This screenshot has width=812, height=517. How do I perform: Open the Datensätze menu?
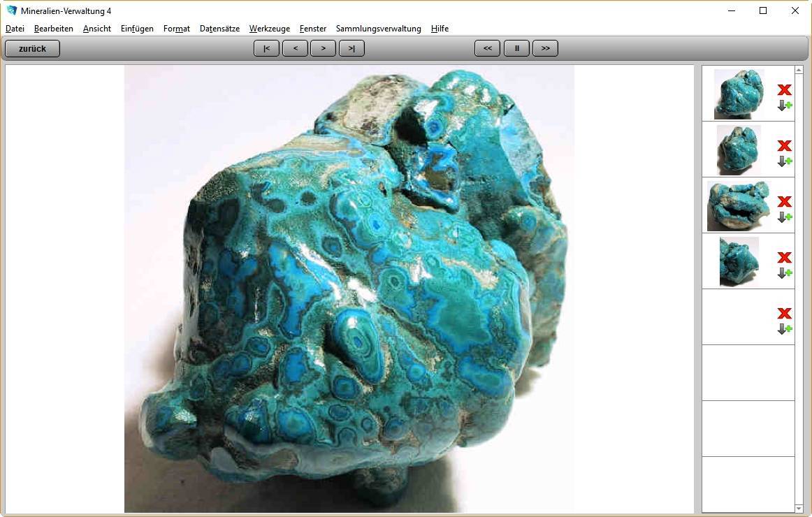point(219,29)
